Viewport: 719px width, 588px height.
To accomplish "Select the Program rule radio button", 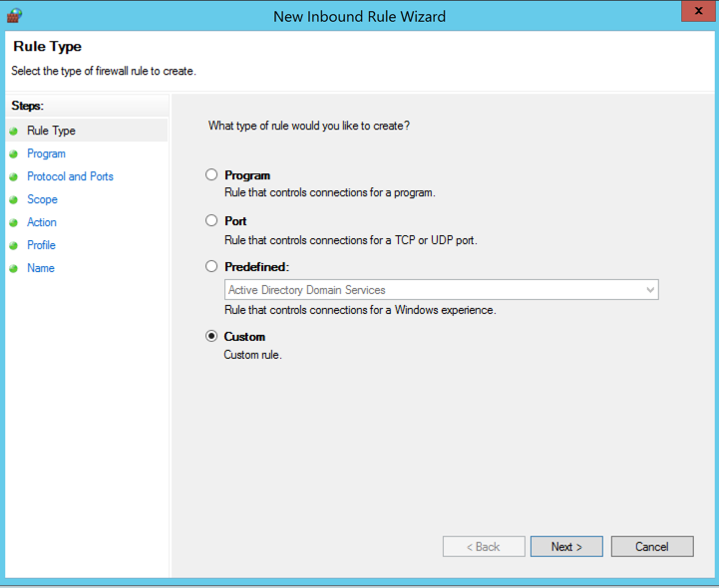I will 211,174.
